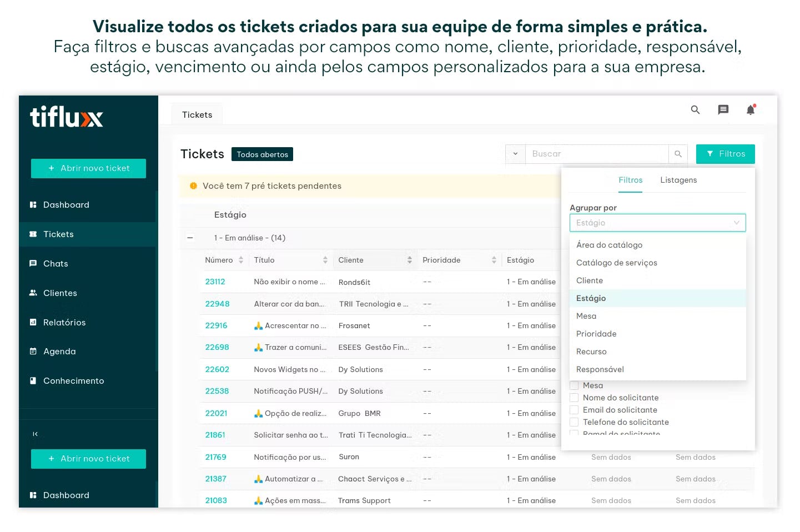Open the dropdown left of the Buscar field

click(x=515, y=154)
